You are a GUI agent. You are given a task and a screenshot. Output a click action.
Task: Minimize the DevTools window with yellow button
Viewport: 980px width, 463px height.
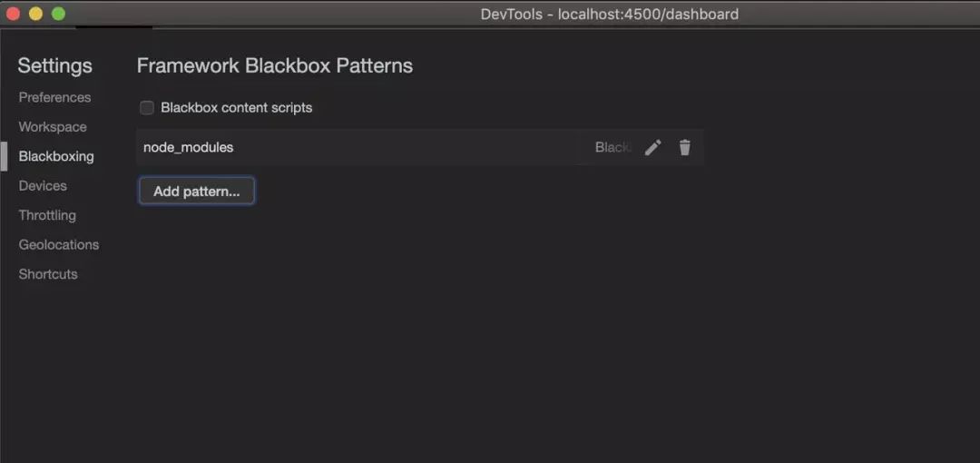tap(35, 14)
